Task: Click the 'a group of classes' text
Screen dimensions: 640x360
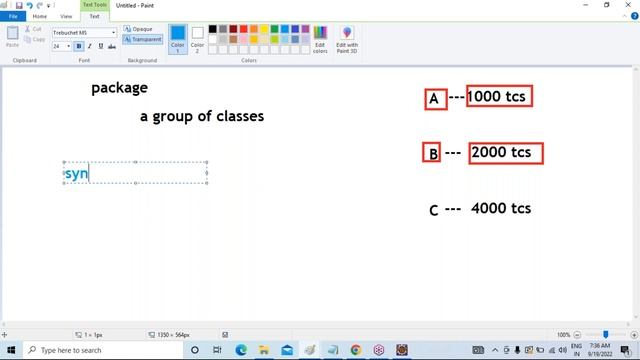Action: [x=202, y=116]
